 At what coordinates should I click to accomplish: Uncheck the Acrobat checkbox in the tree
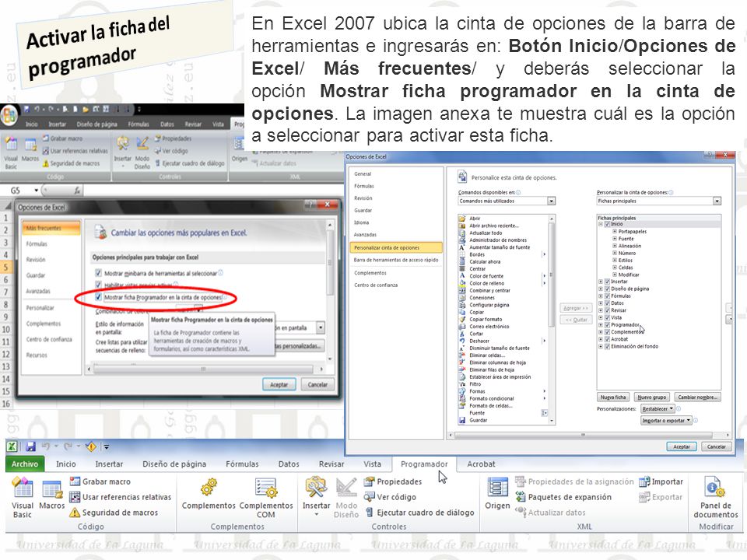tap(608, 339)
